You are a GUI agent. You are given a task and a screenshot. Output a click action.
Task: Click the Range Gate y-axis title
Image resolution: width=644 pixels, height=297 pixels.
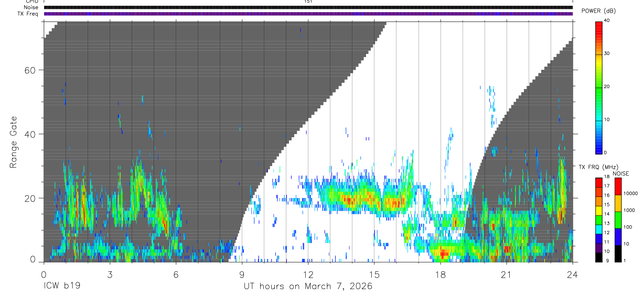[x=14, y=142]
